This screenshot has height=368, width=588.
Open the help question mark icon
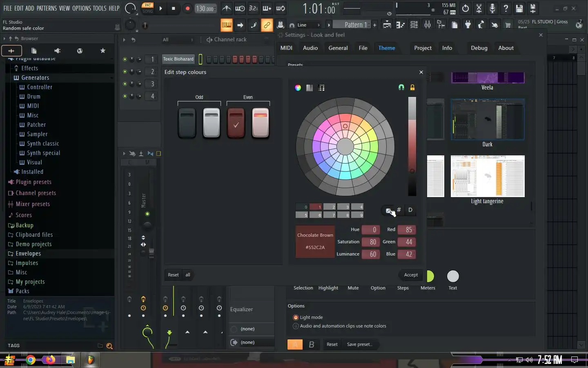(506, 8)
